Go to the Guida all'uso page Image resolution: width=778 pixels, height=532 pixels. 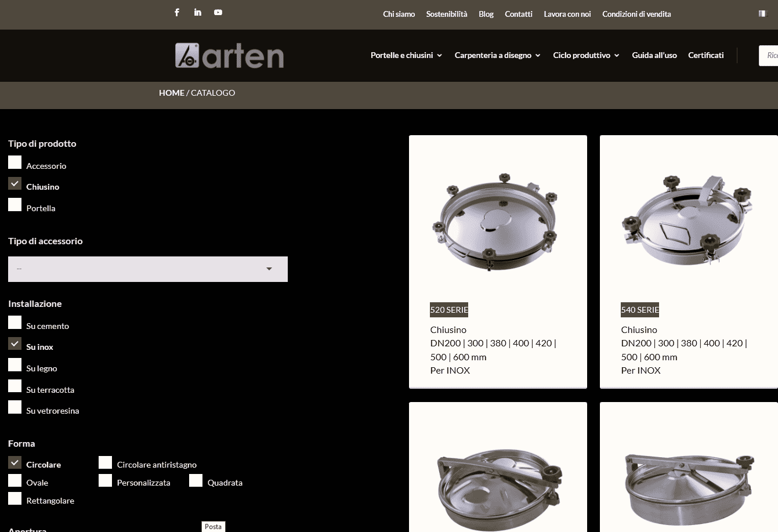click(654, 56)
